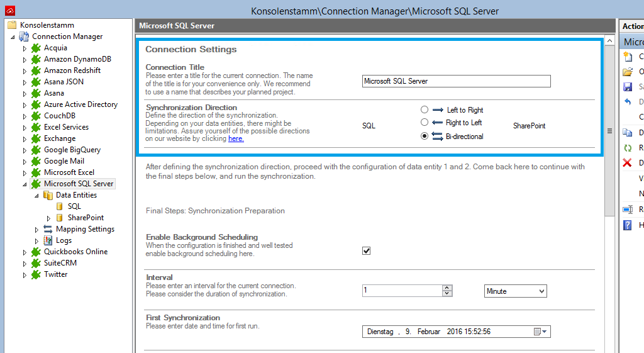Select Right to Left synchronization direction
This screenshot has width=644, height=353.
click(425, 122)
